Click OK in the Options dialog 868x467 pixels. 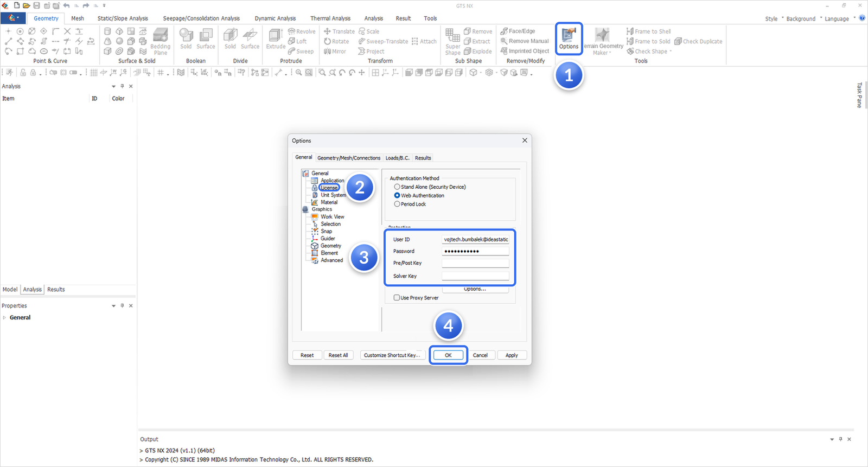448,355
